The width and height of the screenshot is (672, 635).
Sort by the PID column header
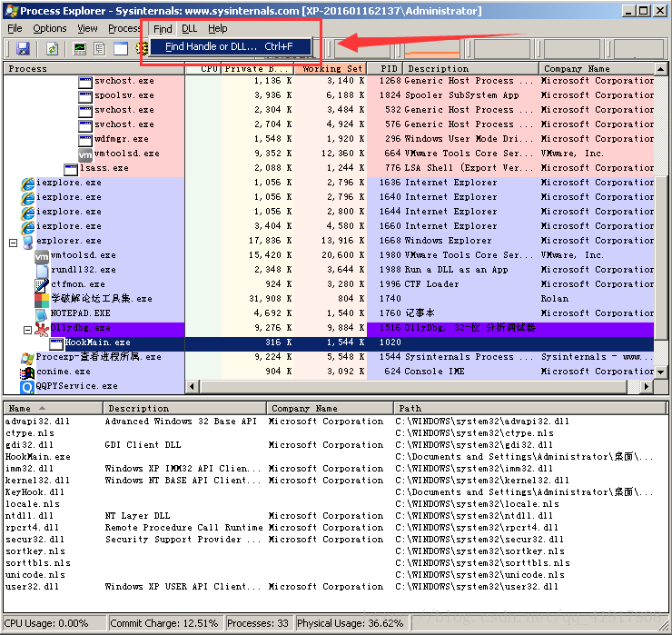385,69
